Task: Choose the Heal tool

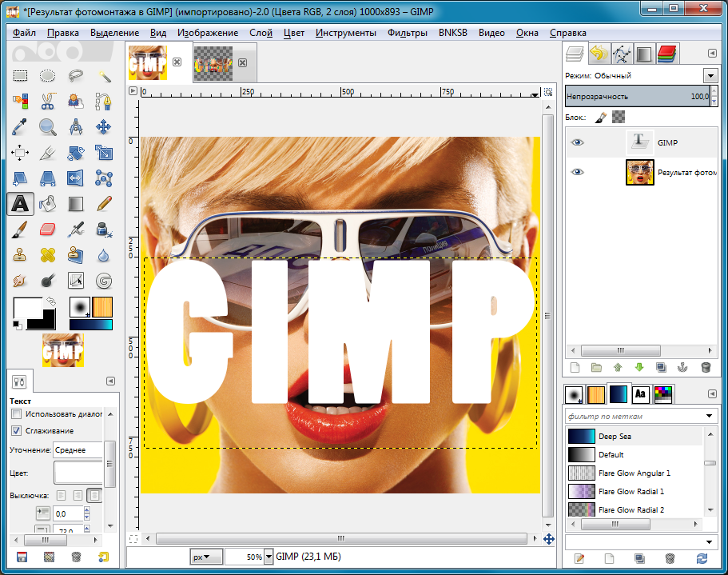Action: [47, 254]
